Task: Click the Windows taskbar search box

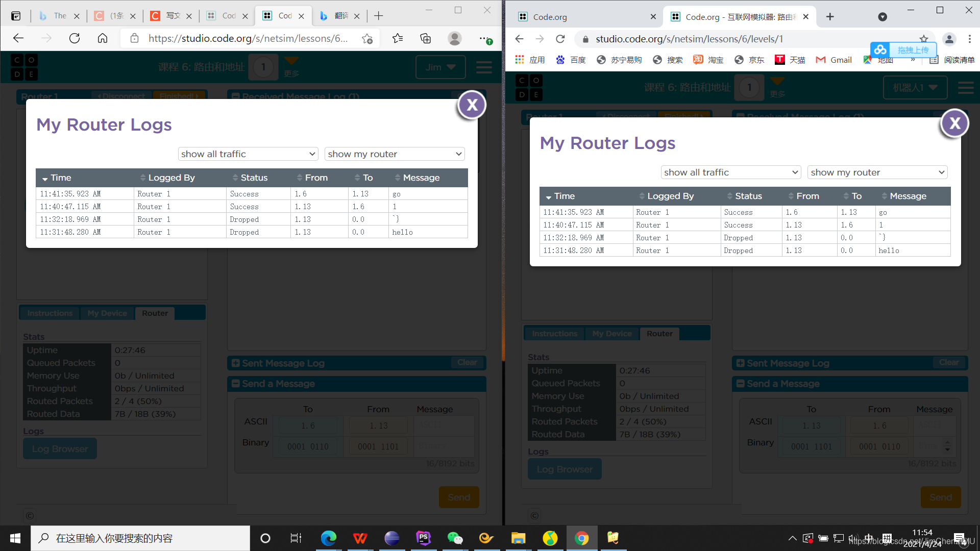Action: coord(140,538)
